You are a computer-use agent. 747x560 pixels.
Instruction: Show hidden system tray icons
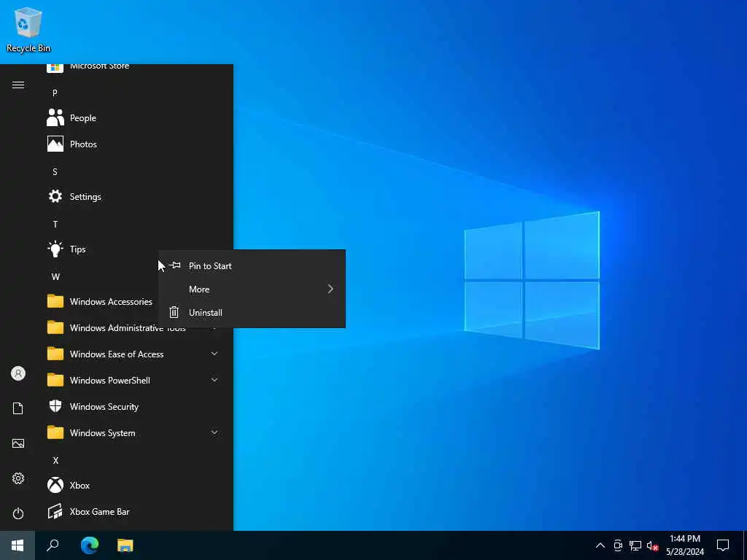600,545
